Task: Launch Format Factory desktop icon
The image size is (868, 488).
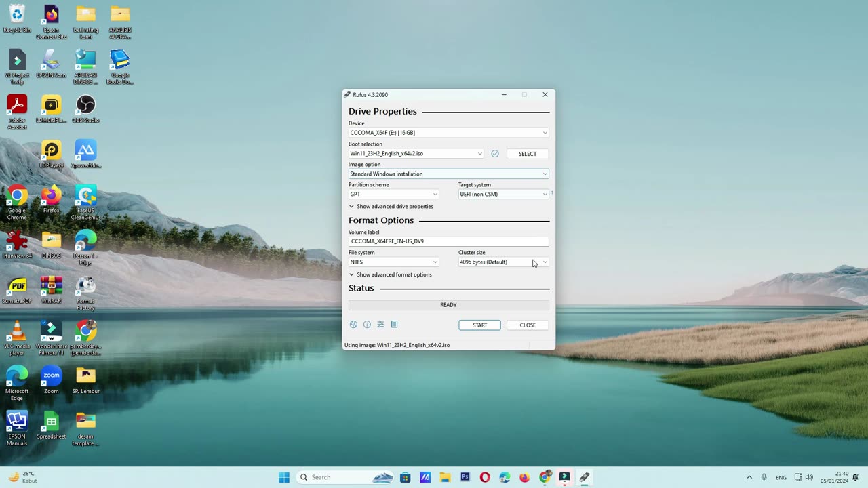Action: point(85,293)
